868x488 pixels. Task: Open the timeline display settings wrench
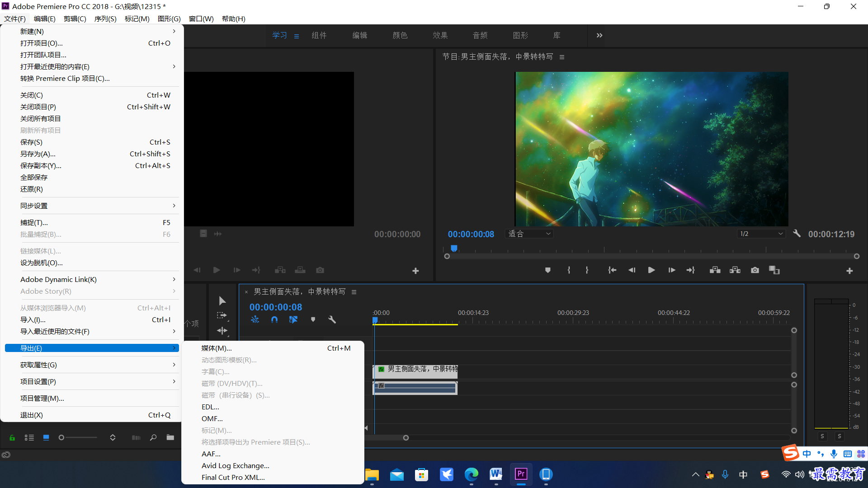click(332, 319)
